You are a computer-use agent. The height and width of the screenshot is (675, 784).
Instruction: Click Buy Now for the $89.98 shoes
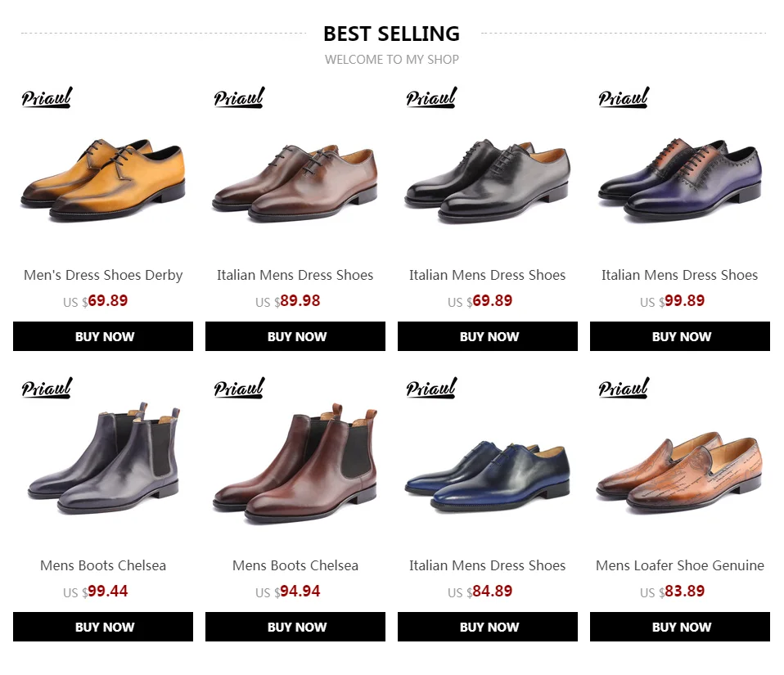pyautogui.click(x=295, y=336)
